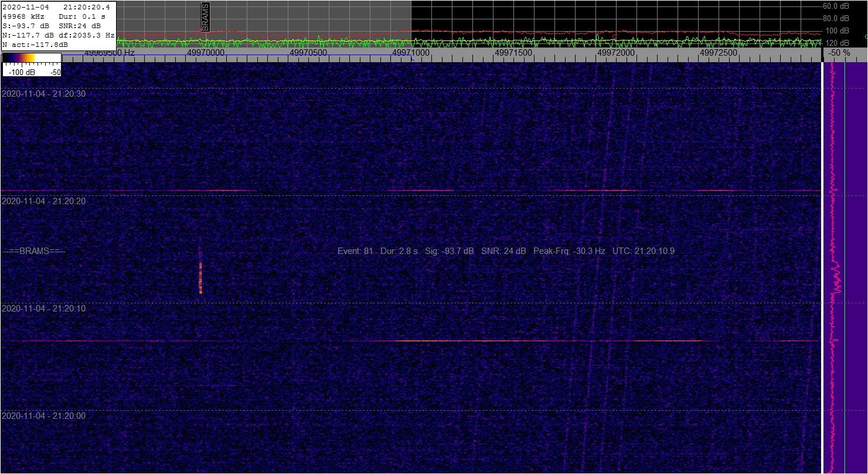Click the S:-93.7 dB signal readout
The width and height of the screenshot is (868, 474).
coord(26,26)
